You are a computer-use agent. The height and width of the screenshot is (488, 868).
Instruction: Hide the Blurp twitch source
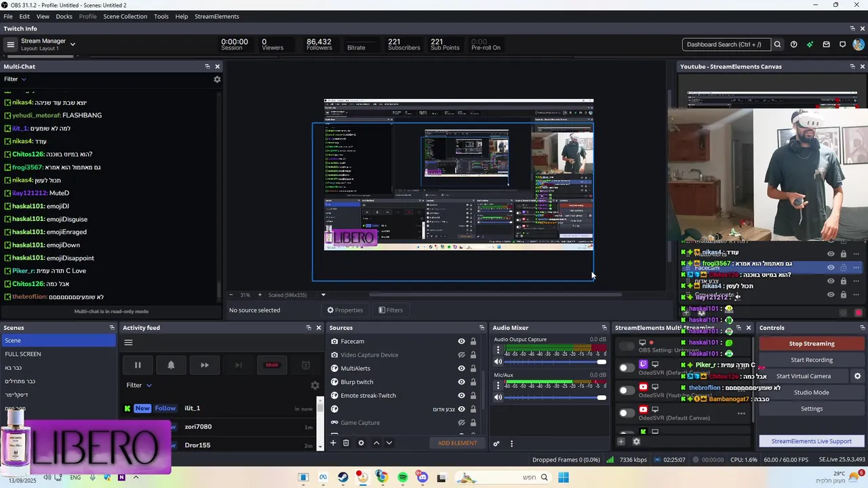[461, 382]
